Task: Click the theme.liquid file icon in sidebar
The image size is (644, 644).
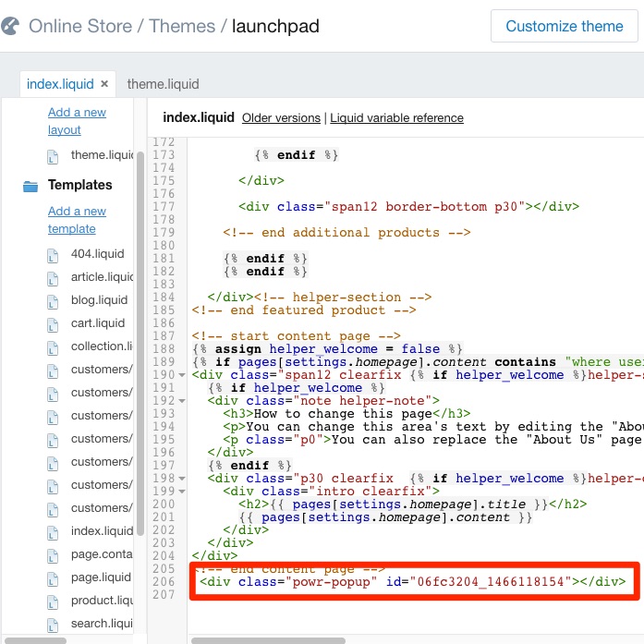Action: point(52,157)
